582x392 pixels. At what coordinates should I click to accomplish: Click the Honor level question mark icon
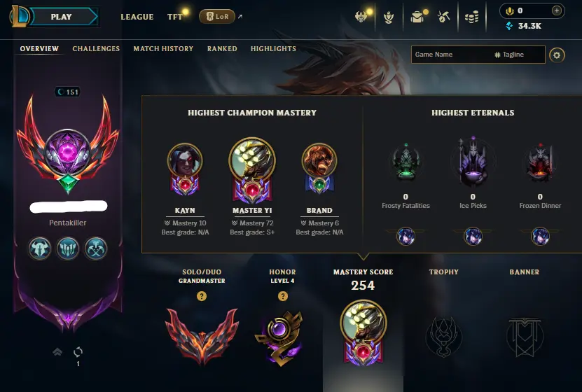point(283,296)
